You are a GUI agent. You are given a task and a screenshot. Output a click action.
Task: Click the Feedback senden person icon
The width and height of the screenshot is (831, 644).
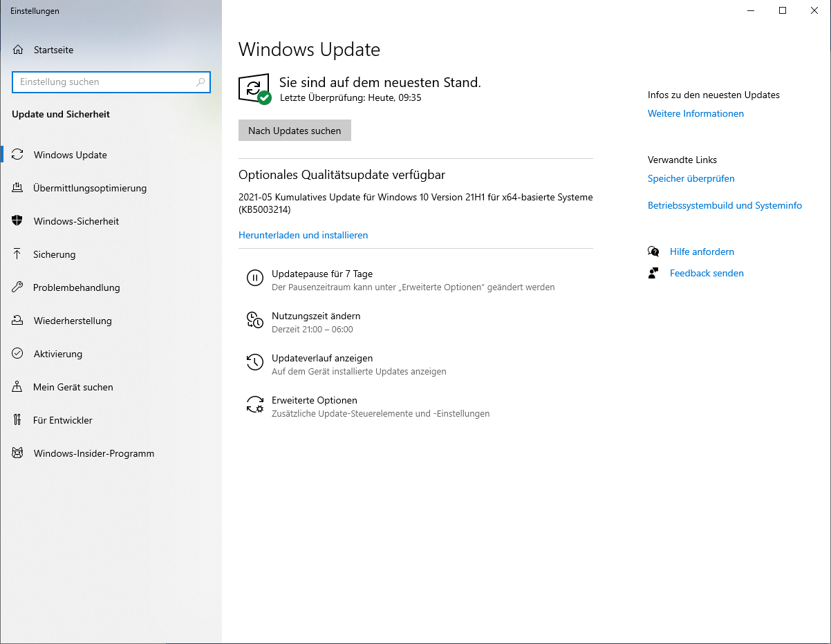[x=653, y=273]
